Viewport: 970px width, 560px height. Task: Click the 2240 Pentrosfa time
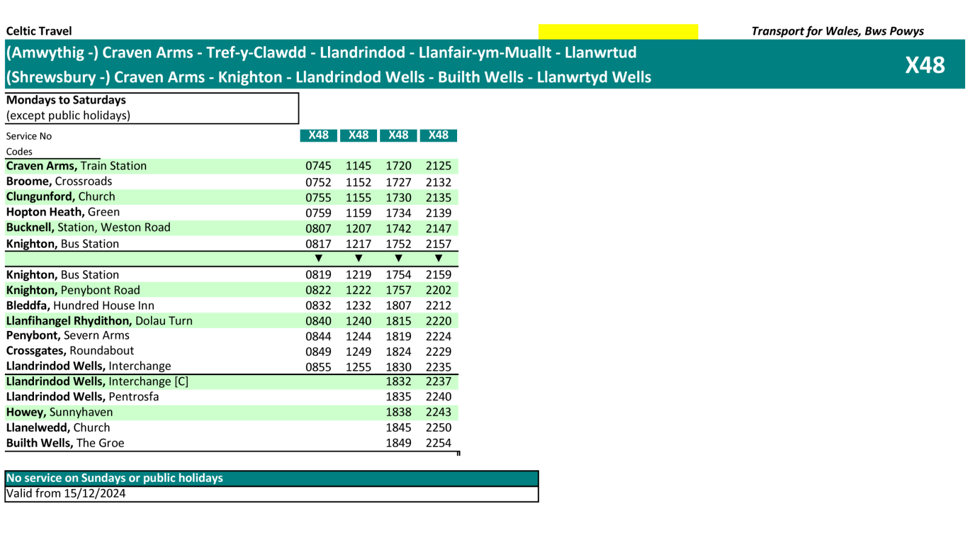[438, 397]
